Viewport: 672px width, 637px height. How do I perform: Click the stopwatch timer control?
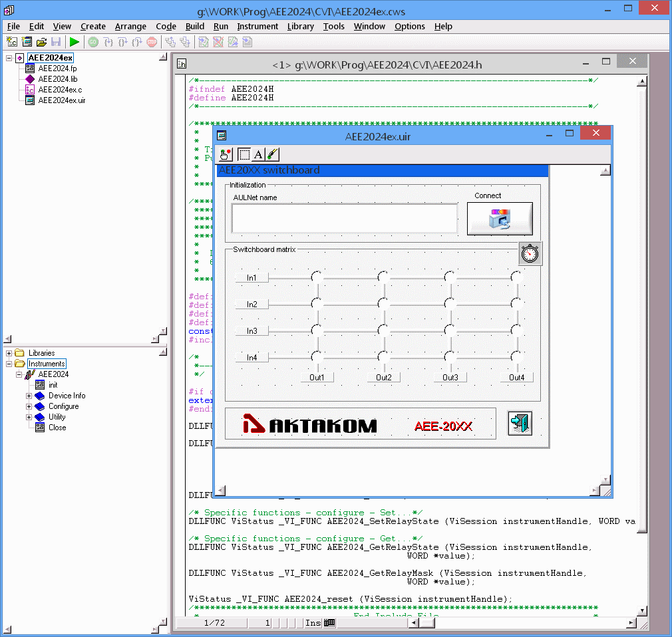pos(530,253)
